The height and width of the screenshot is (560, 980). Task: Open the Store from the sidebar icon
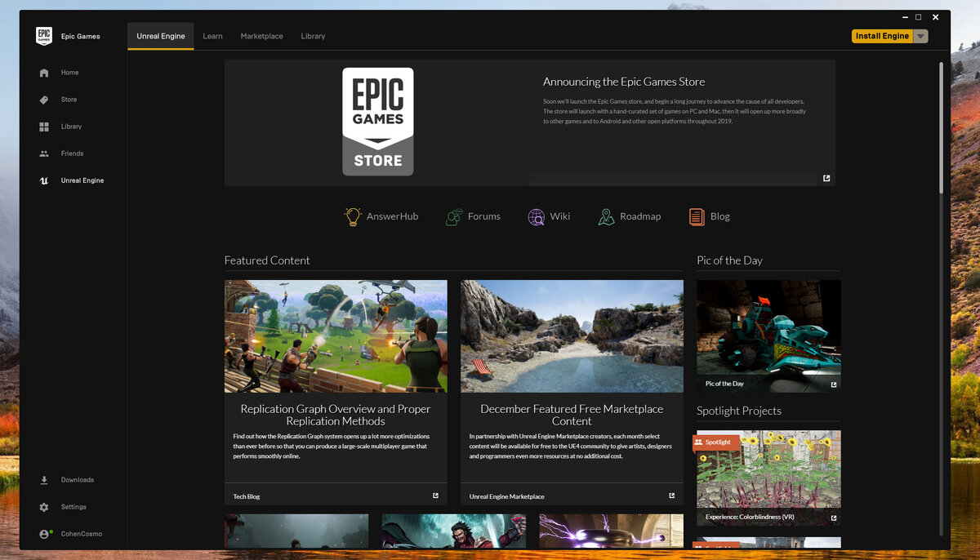pos(42,100)
